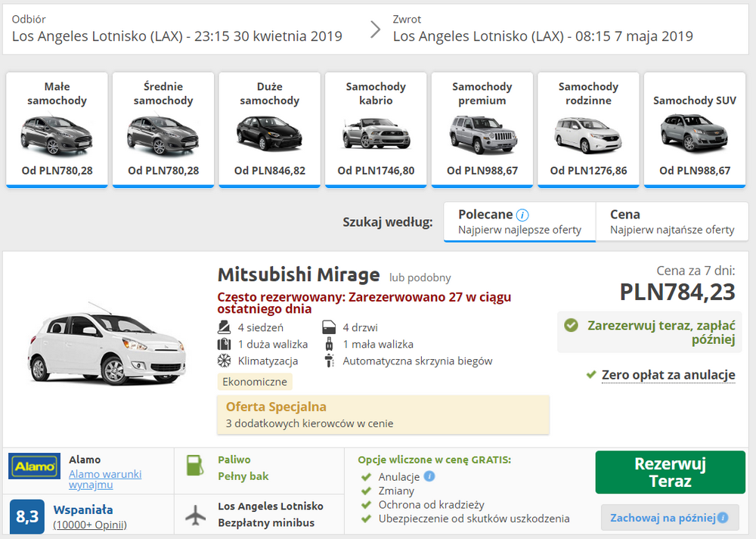Viewport: 756px width, 539px height.
Task: Click the convertible car image in Samochody kabrio
Action: pos(376,134)
